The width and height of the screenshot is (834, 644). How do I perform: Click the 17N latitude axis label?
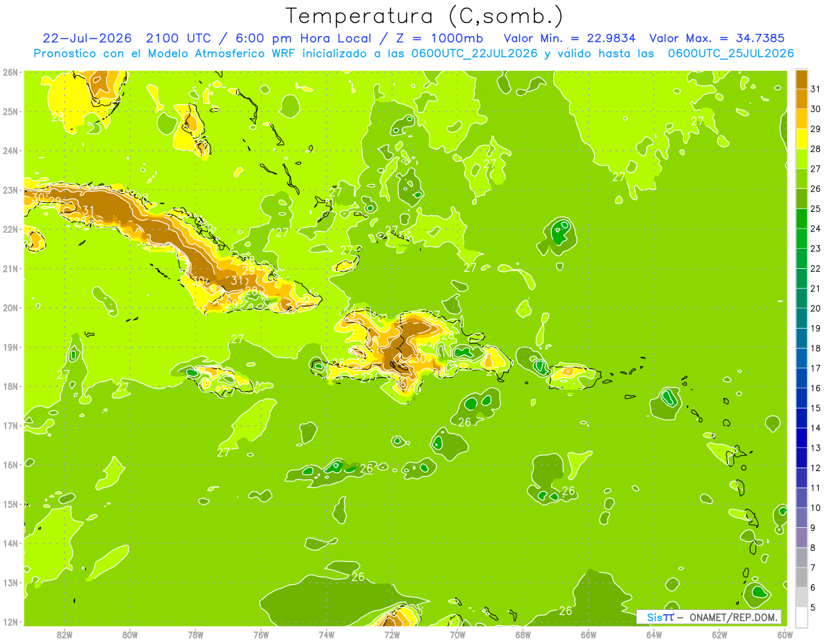(x=10, y=425)
